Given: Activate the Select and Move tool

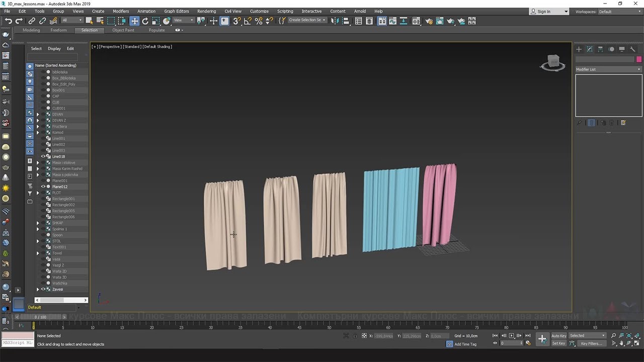Looking at the screenshot, I should point(134,21).
